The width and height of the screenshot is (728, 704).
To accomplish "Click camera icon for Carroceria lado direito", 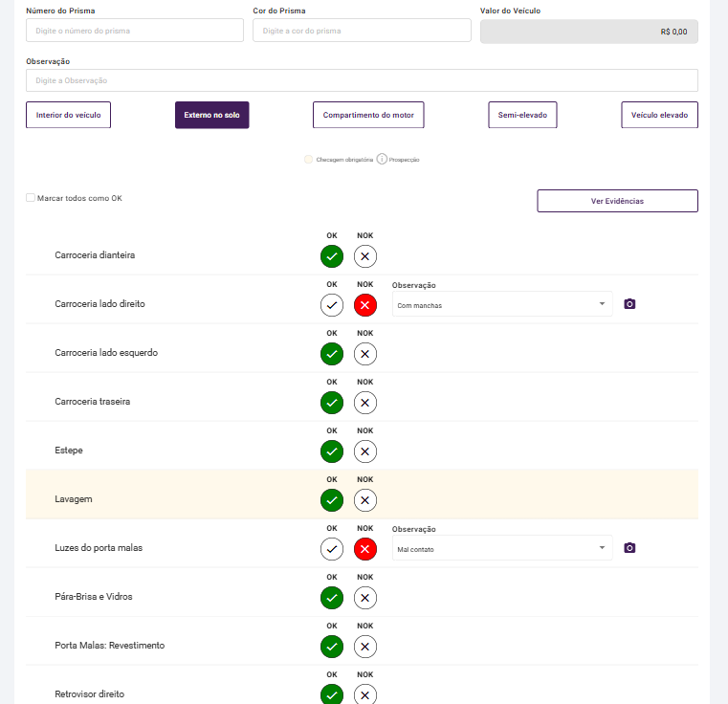I will (629, 304).
